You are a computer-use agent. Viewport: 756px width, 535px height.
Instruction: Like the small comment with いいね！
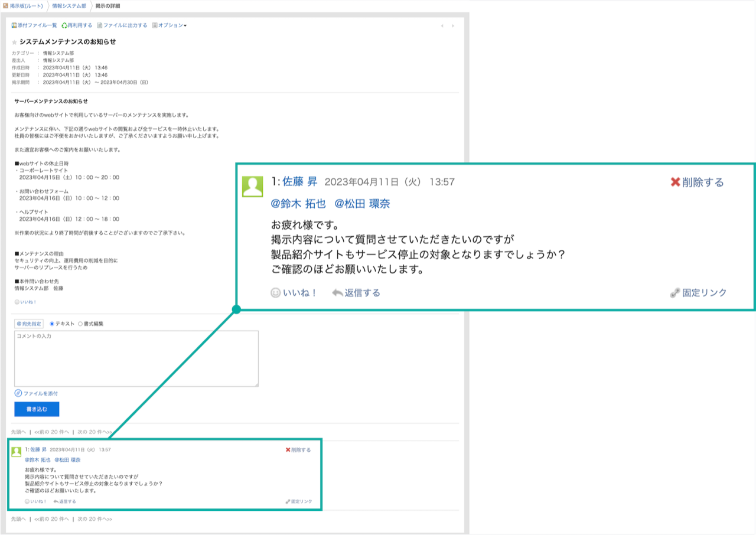click(x=35, y=501)
